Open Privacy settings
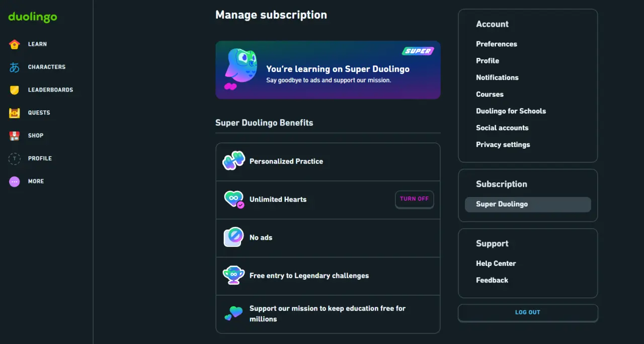The image size is (644, 344). click(x=503, y=145)
